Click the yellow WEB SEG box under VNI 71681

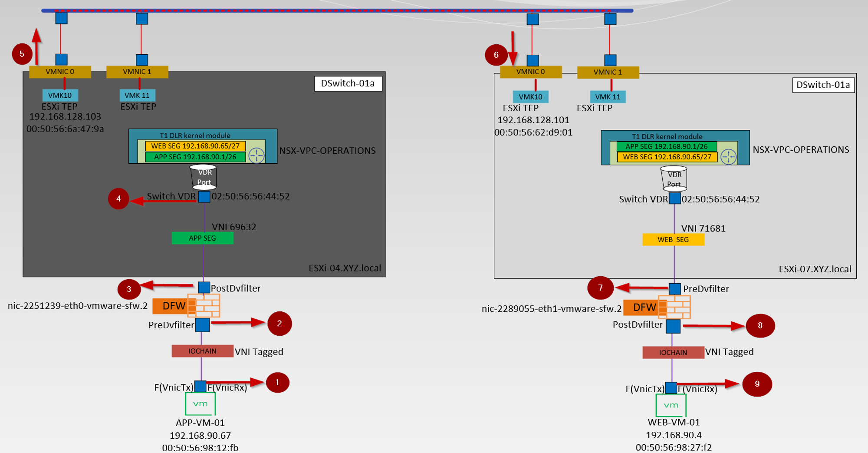tap(673, 240)
